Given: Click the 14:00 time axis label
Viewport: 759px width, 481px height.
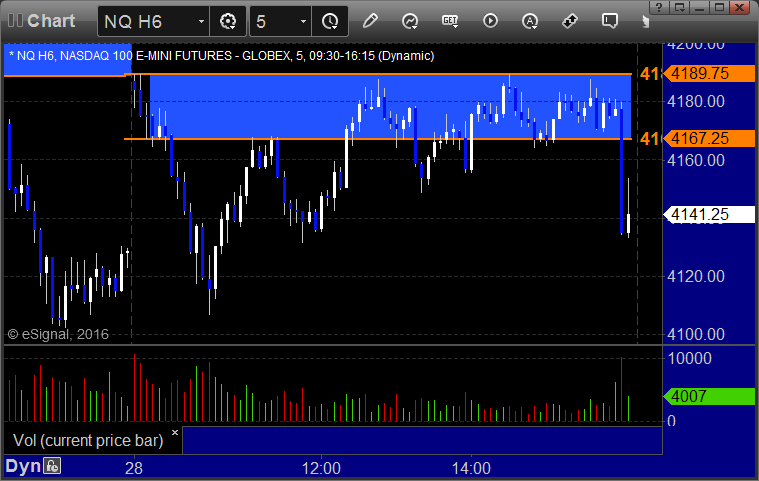Looking at the screenshot, I should tap(471, 468).
